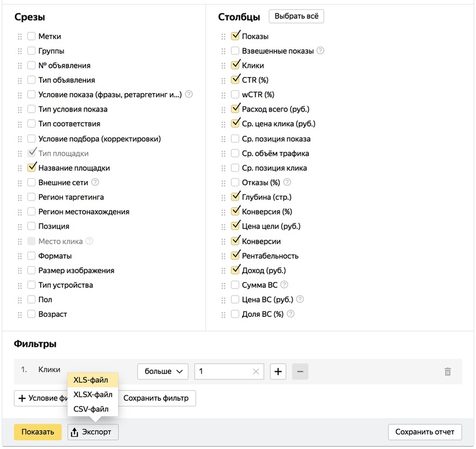Image resolution: width=476 pixels, height=449 pixels.
Task: Click the Сохранить отчет button
Action: coord(425,432)
